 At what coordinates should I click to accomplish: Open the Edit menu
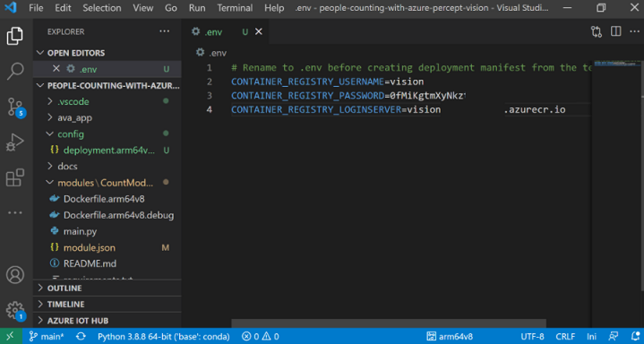pyautogui.click(x=63, y=8)
